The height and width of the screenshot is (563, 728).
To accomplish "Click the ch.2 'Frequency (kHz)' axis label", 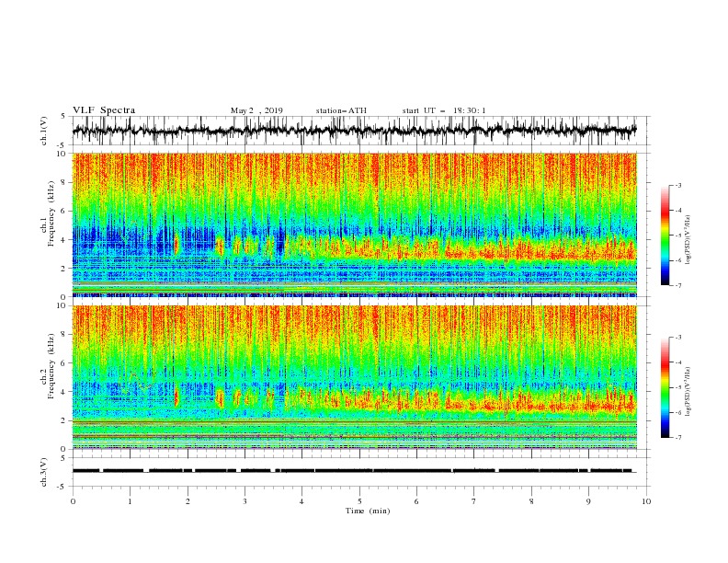I will pos(52,366).
